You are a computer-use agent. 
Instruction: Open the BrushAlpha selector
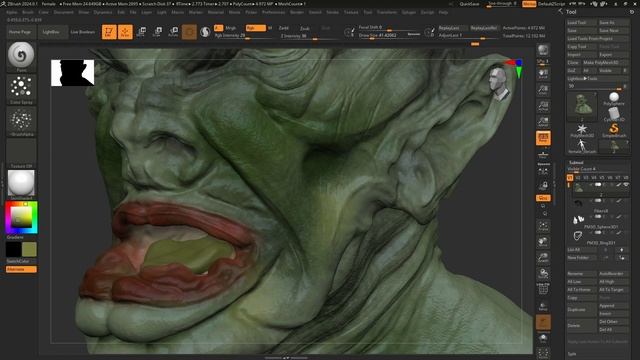click(21, 120)
